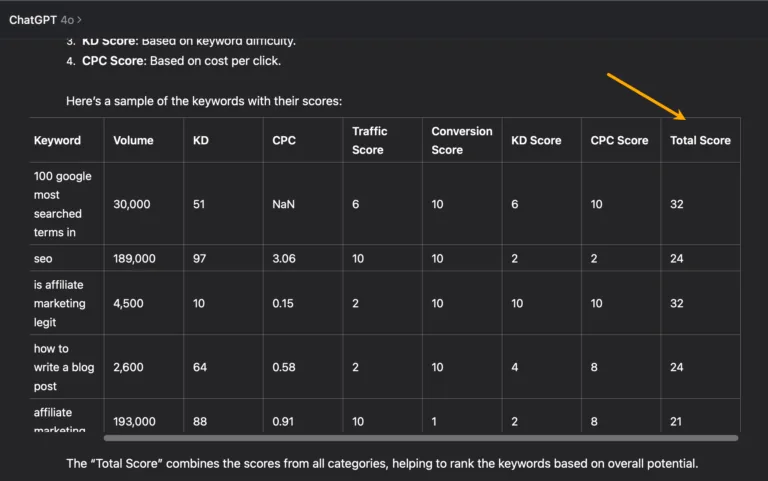Click 'how to write a blog post' cell
The height and width of the screenshot is (481, 768).
64,367
